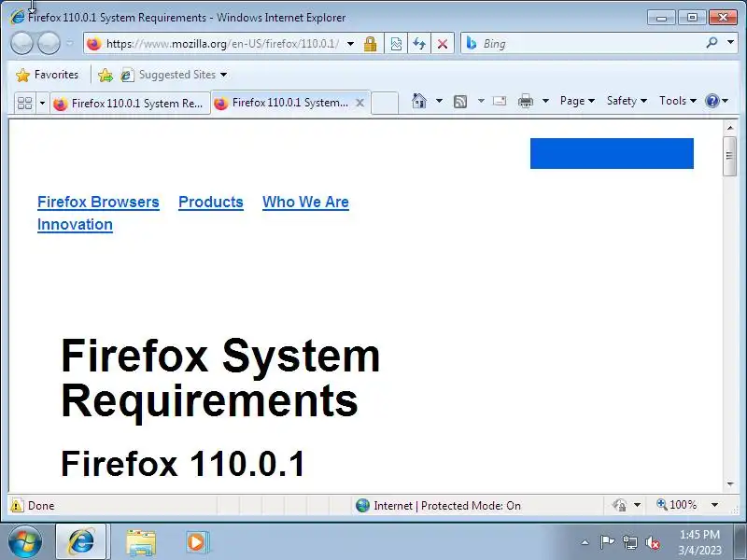747x560 pixels.
Task: Open the zoom level 100% button
Action: tap(677, 505)
